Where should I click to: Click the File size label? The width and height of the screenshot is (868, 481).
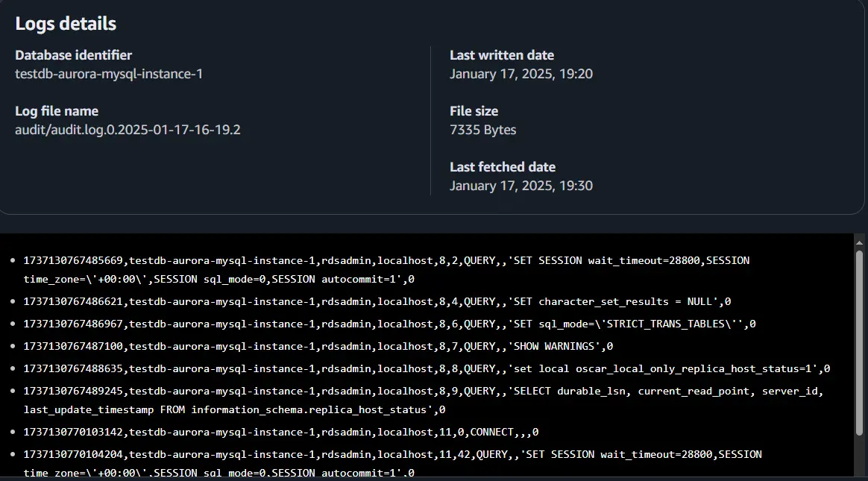tap(474, 111)
